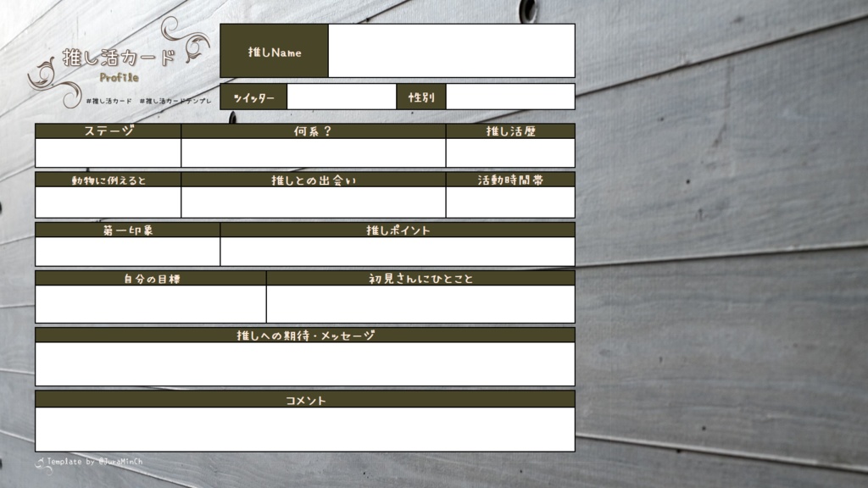
Task: Click the 動物に例えると header
Action: 108,180
